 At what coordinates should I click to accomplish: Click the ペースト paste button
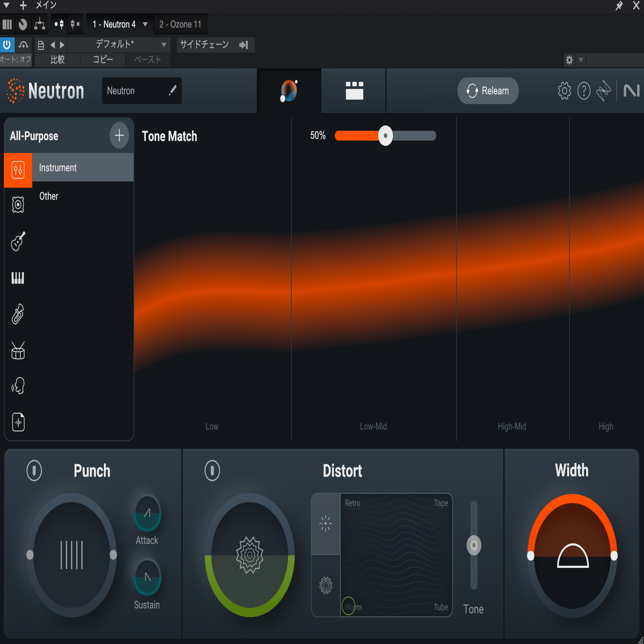pyautogui.click(x=148, y=60)
